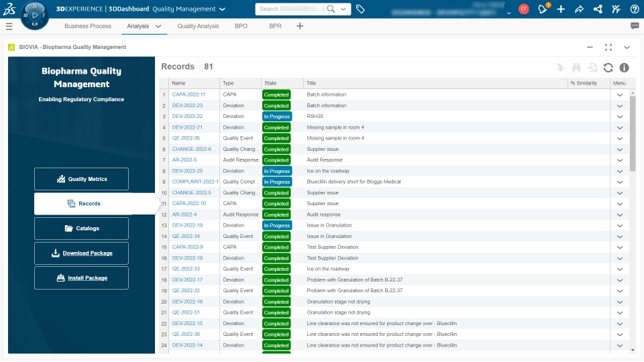The width and height of the screenshot is (644, 362).
Task: Click In Progress state of DEV-2022-20
Action: 277,171
